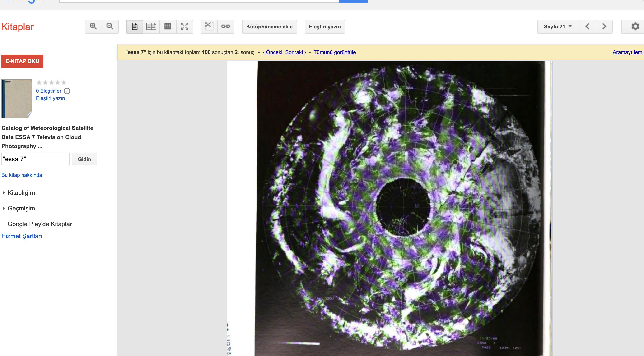Viewport: 644px width, 356px height.
Task: Open the Sonraki search result link
Action: click(295, 52)
